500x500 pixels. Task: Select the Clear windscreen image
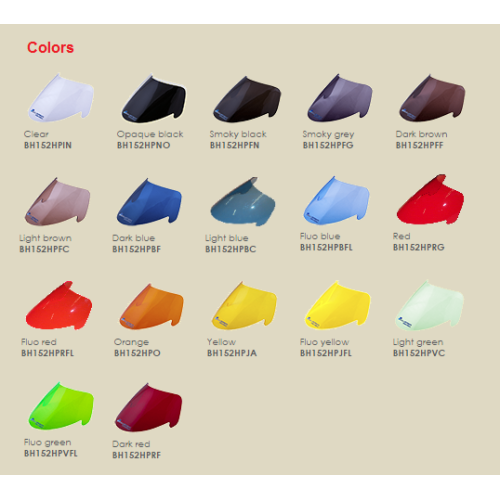pyautogui.click(x=61, y=98)
